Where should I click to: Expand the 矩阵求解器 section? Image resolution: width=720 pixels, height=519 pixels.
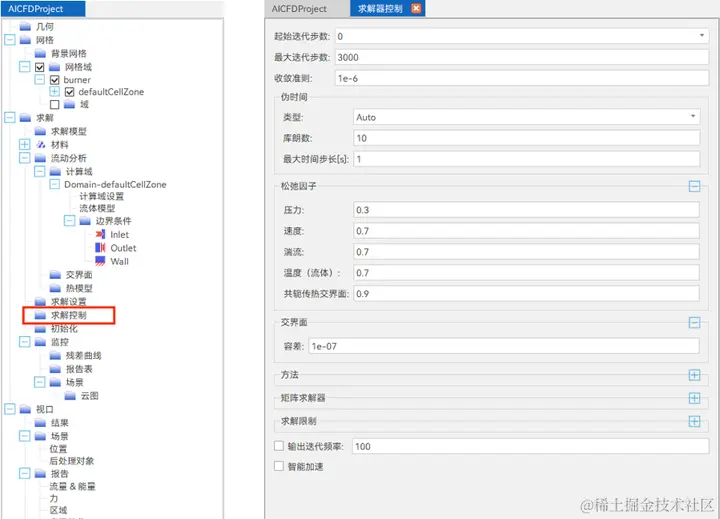tap(694, 398)
